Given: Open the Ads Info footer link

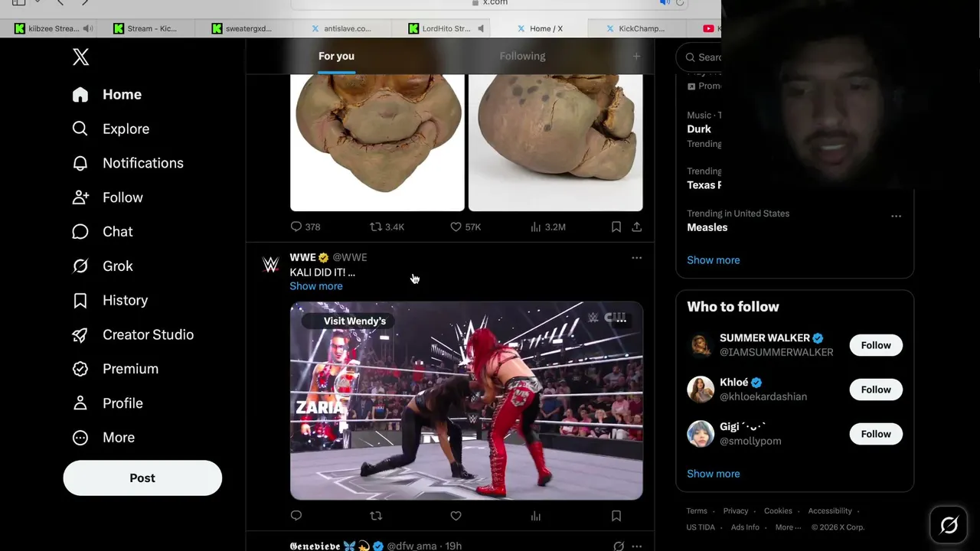Looking at the screenshot, I should tap(745, 527).
